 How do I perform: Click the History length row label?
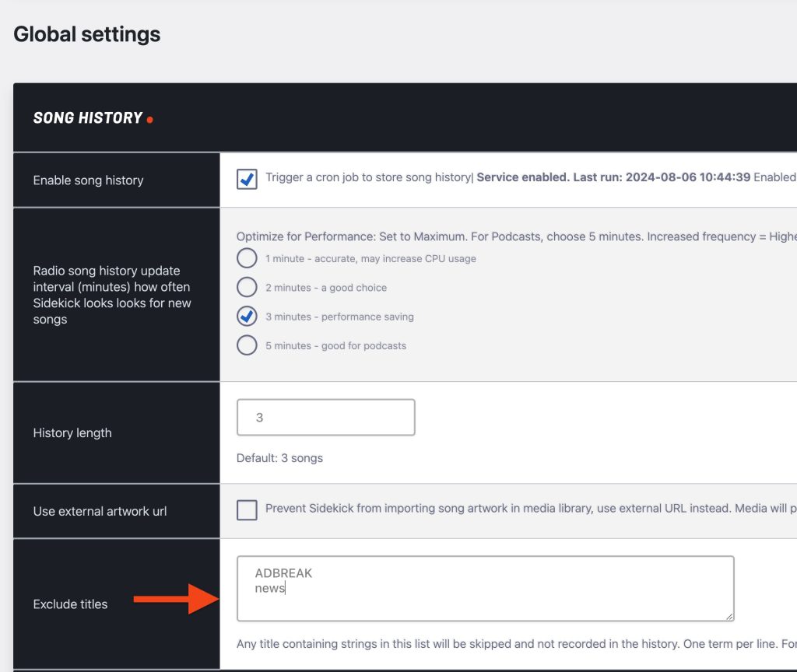click(72, 433)
